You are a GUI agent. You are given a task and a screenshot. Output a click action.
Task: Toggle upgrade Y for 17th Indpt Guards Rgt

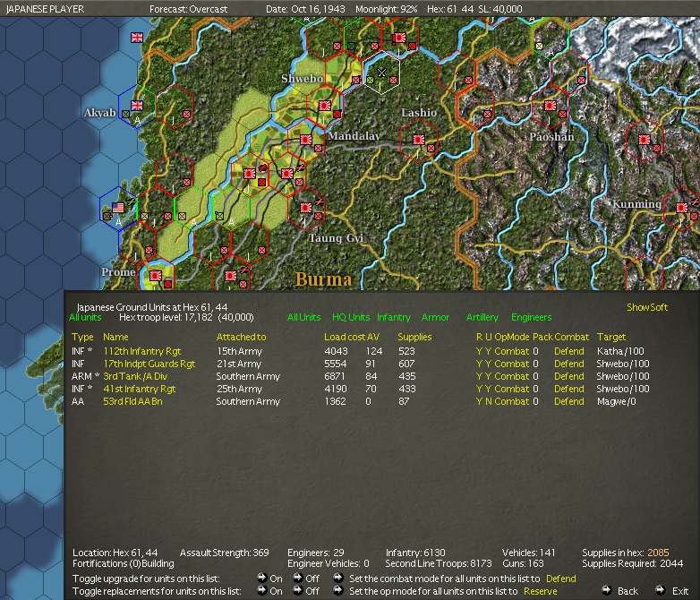(489, 364)
